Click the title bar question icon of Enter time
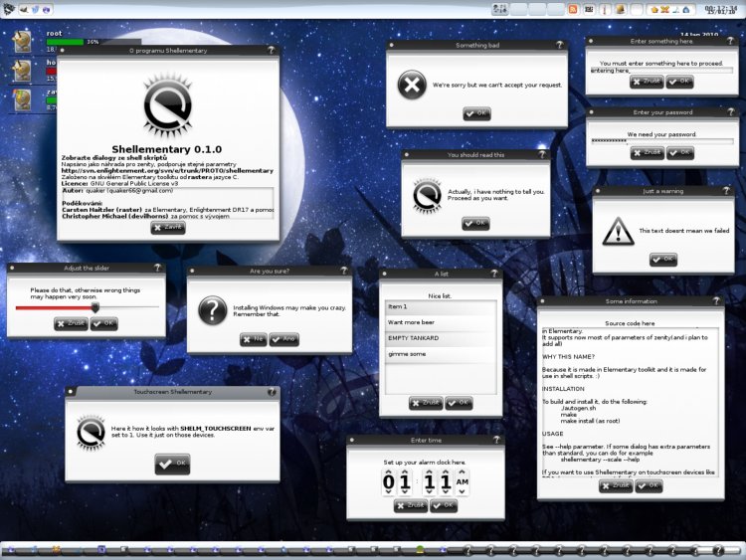This screenshot has width=746, height=560. [x=496, y=440]
